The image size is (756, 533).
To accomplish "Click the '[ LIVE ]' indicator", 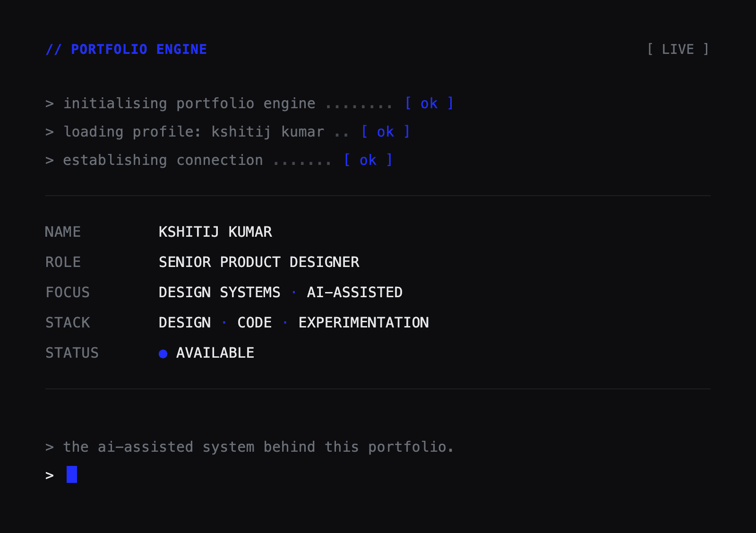I will 678,49.
